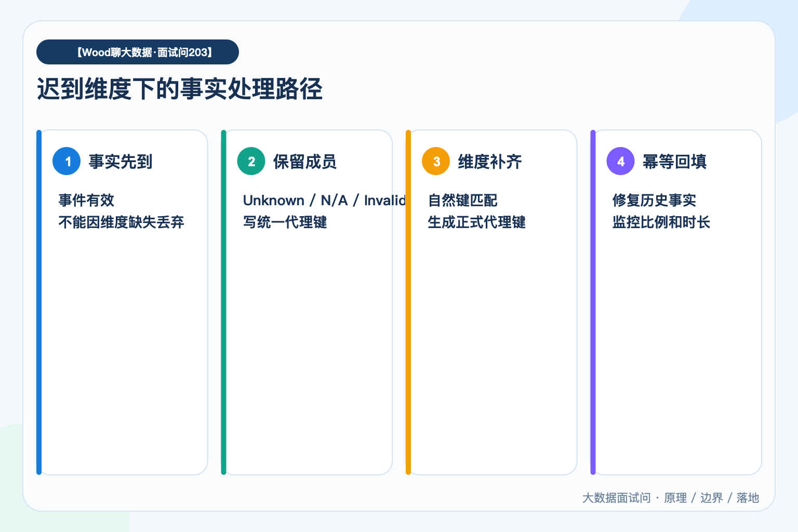This screenshot has height=532, width=798.
Task: Select the text 修复历史事实
Action: pyautogui.click(x=655, y=200)
